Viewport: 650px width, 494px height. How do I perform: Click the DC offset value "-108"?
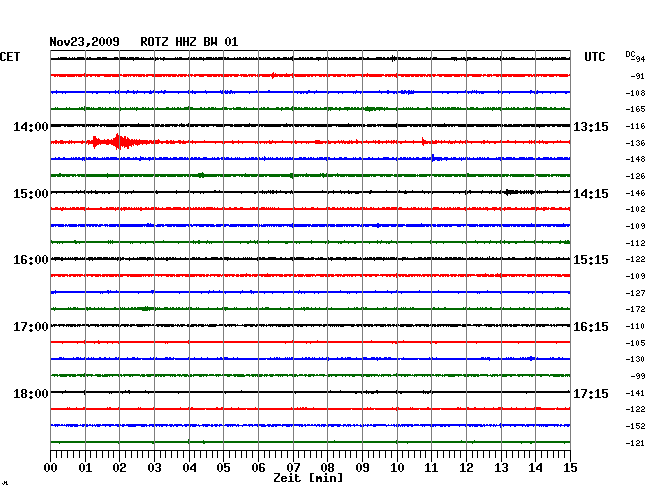[x=635, y=93]
